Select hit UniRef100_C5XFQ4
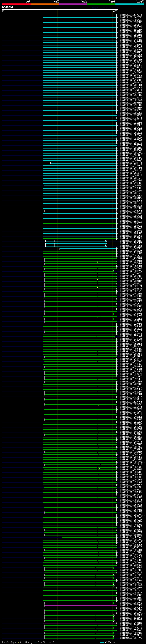The height and width of the screenshot is (644, 146). [131, 266]
